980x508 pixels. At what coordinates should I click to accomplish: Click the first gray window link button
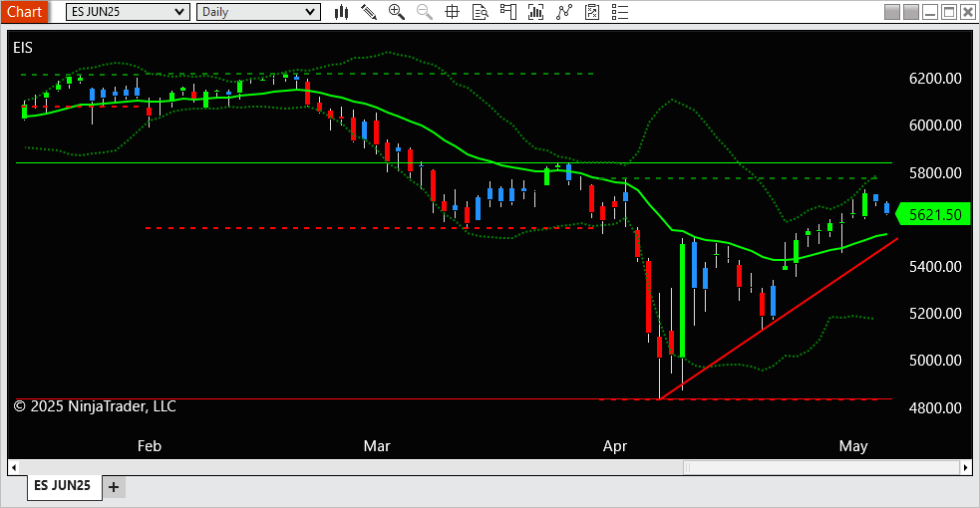(x=892, y=12)
